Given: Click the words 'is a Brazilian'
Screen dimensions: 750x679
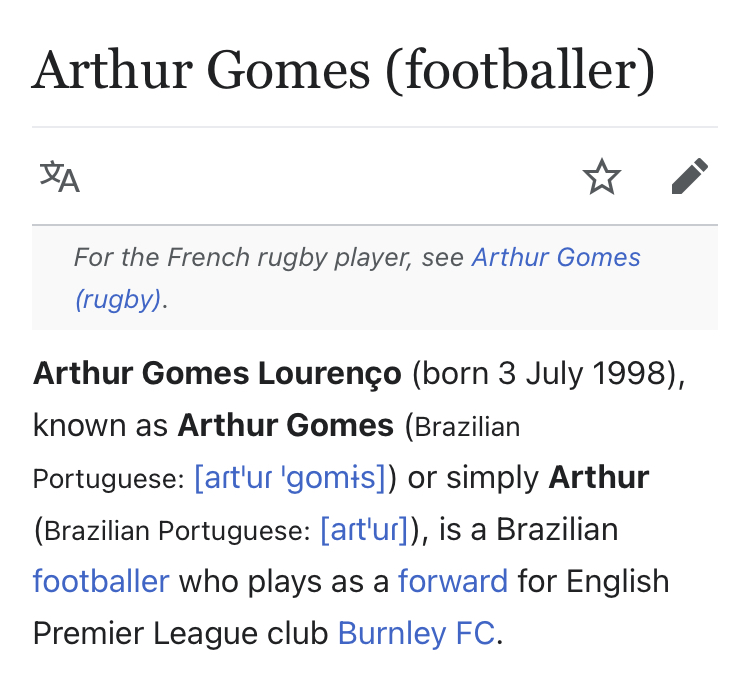Looking at the screenshot, I should (528, 530).
